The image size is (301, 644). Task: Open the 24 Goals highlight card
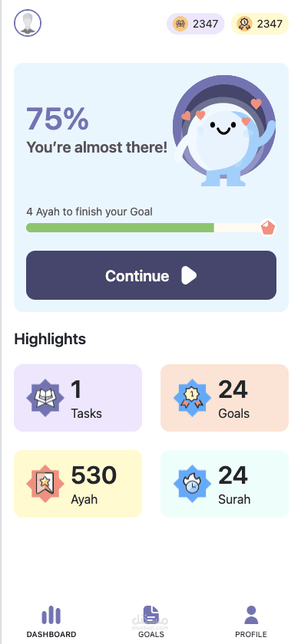[224, 398]
